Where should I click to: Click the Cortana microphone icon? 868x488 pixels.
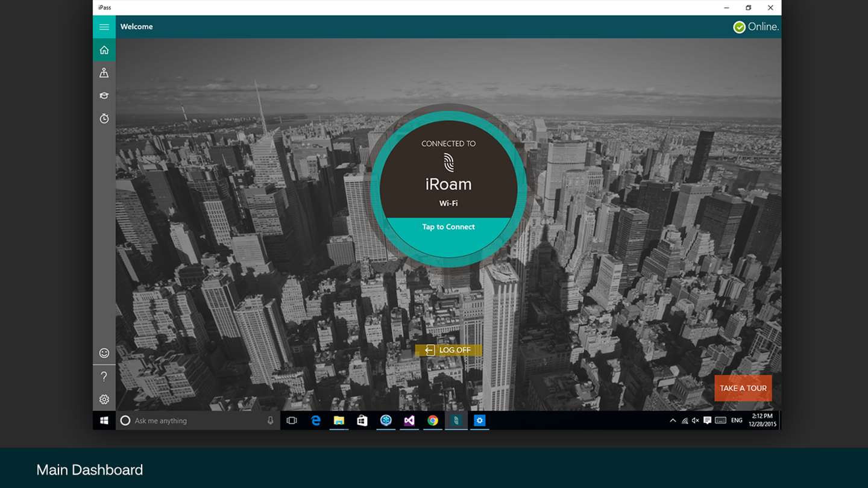pos(271,421)
